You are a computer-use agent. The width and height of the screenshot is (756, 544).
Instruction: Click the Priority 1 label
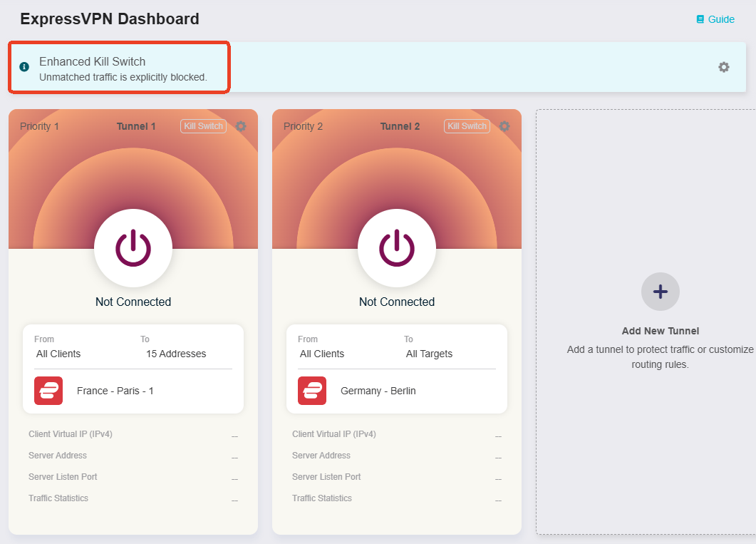tap(39, 126)
